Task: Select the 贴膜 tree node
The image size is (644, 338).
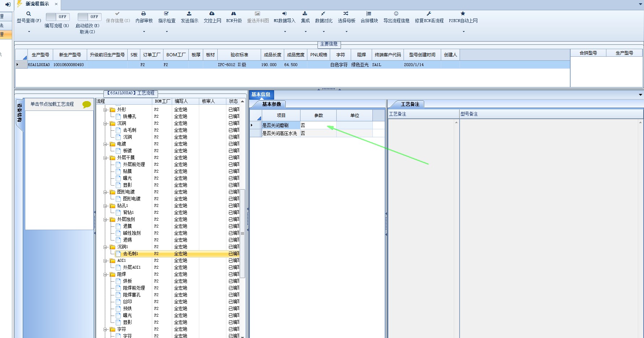Action: 127,172
